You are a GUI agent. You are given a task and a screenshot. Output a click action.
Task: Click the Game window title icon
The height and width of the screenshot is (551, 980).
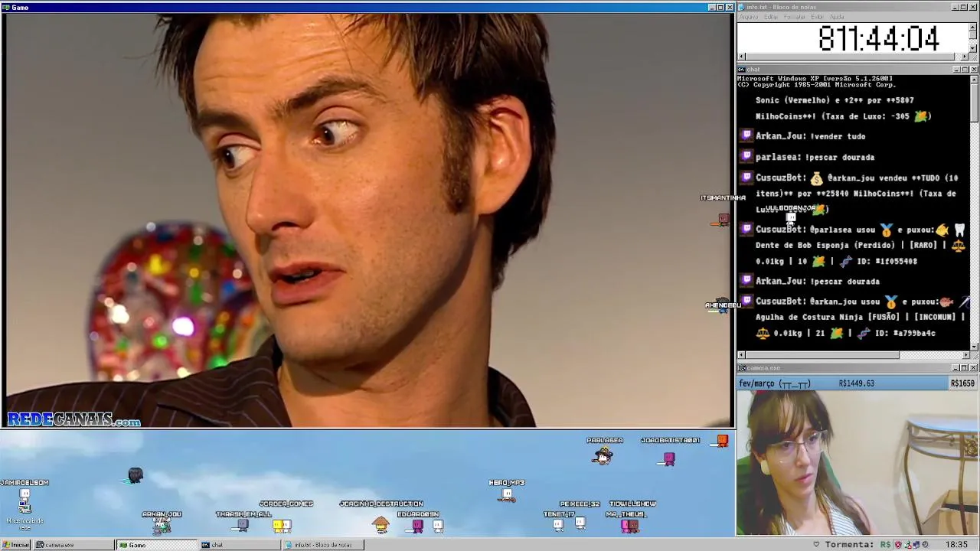pyautogui.click(x=5, y=7)
